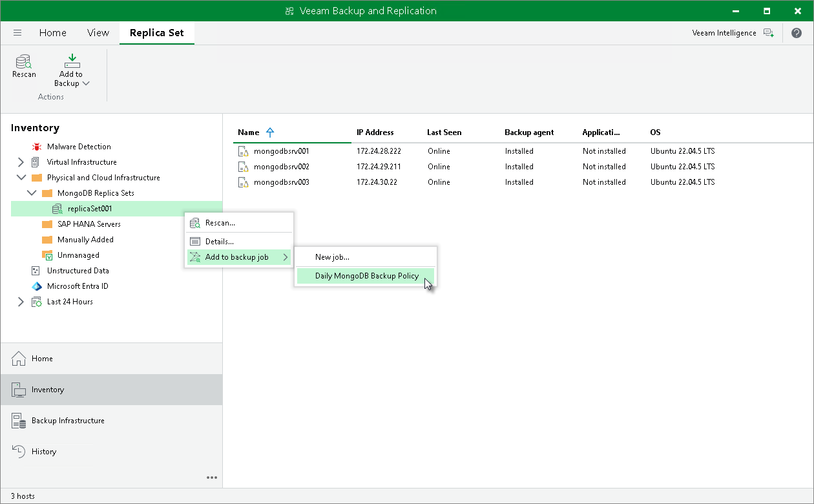The image size is (814, 504).
Task: Open the Help question mark icon
Action: pos(797,33)
